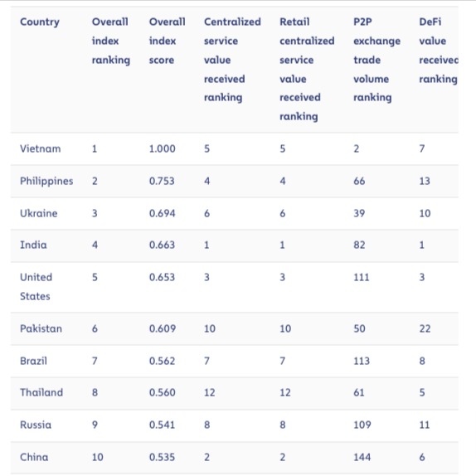Viewport: 476px width, 476px height.
Task: Select the Ukraine country name
Action: [x=38, y=213]
